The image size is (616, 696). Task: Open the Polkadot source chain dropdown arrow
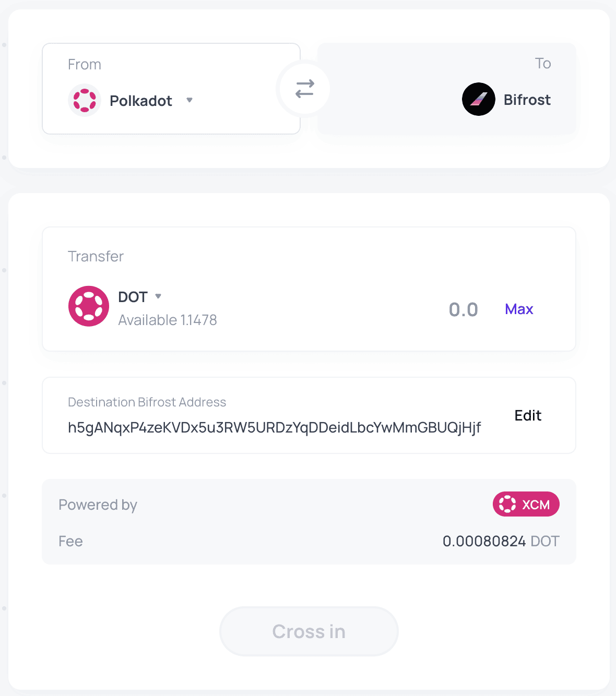(189, 100)
